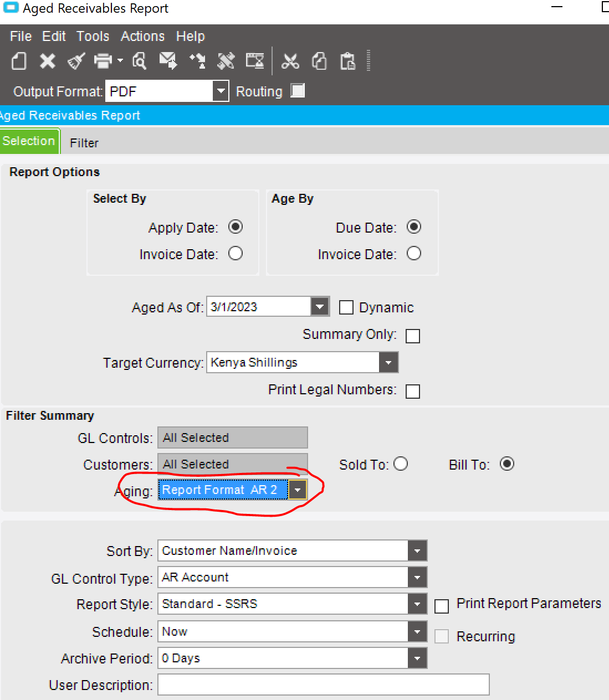
Task: Click the Print icon in the toolbar
Action: [103, 61]
